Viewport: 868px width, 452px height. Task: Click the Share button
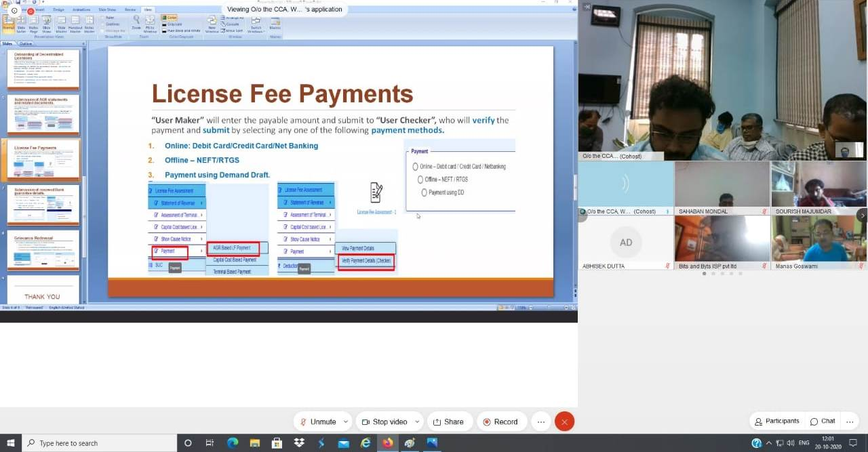click(448, 422)
